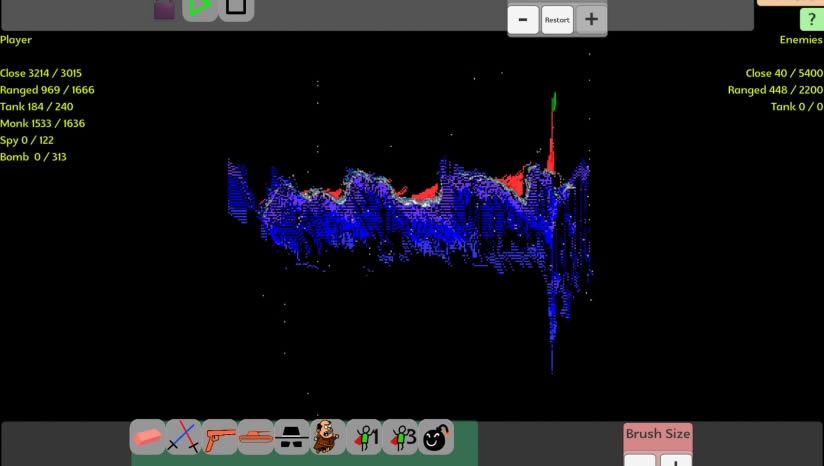
Task: Choose the crossed swords close unit
Action: tap(184, 437)
